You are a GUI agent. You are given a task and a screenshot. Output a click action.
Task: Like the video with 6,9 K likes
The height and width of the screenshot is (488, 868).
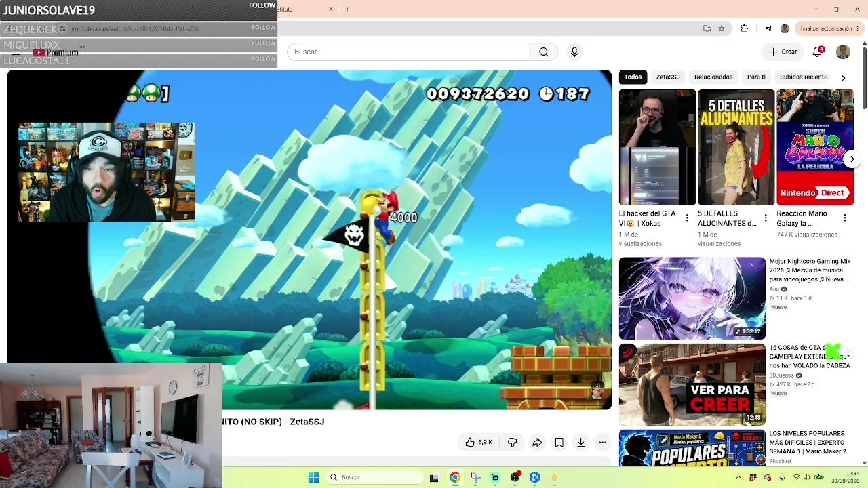point(479,443)
